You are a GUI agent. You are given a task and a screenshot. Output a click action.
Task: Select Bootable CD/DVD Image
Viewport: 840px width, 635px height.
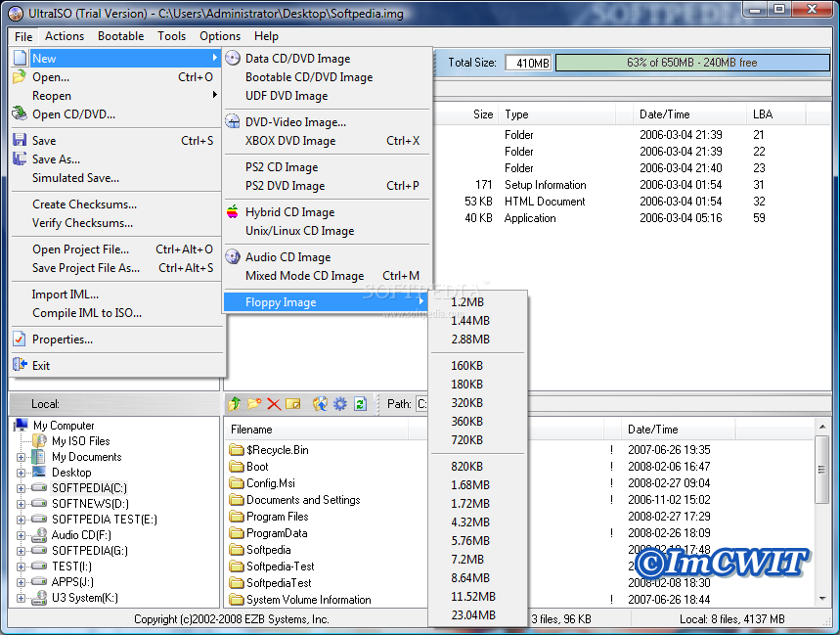[328, 76]
